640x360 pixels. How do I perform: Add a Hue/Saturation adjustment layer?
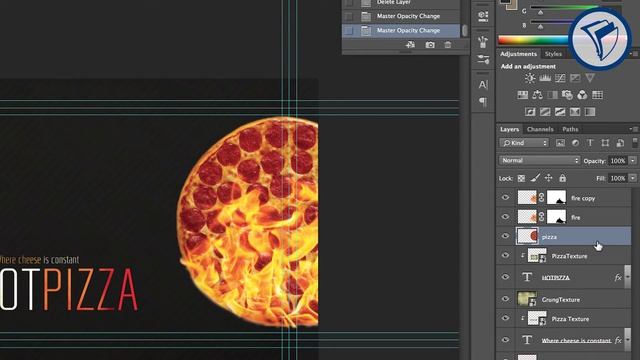tap(522, 95)
